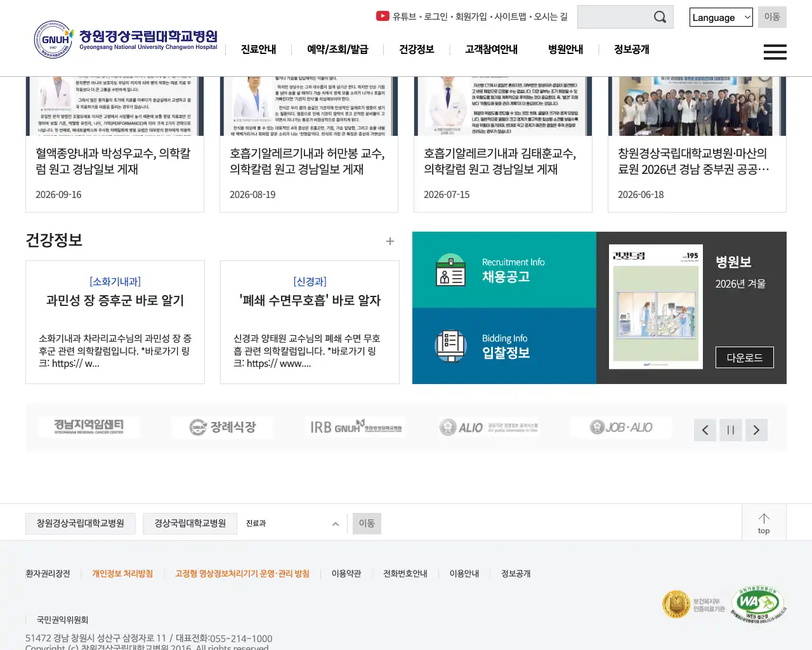This screenshot has height=650, width=812.
Task: Open the recruitment info clipboard icon
Action: point(450,270)
